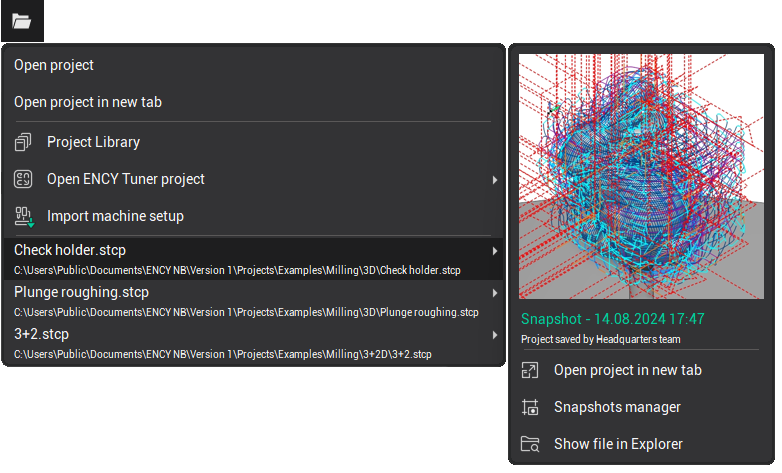Click the open folder icon at top
This screenshot has width=782, height=473.
[21, 21]
